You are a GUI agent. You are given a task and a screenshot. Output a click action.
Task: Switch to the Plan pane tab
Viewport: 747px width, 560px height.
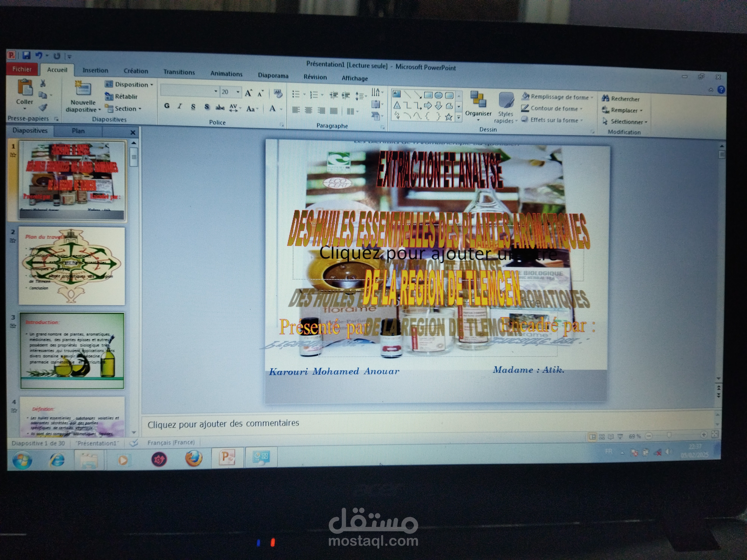[x=78, y=131]
